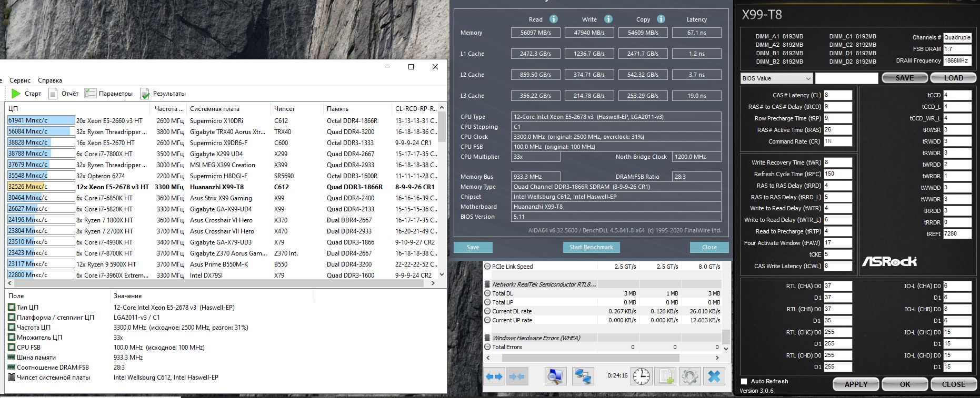Image resolution: width=980 pixels, height=398 pixels.
Task: Click the DRAM Frequency field
Action: [x=957, y=60]
